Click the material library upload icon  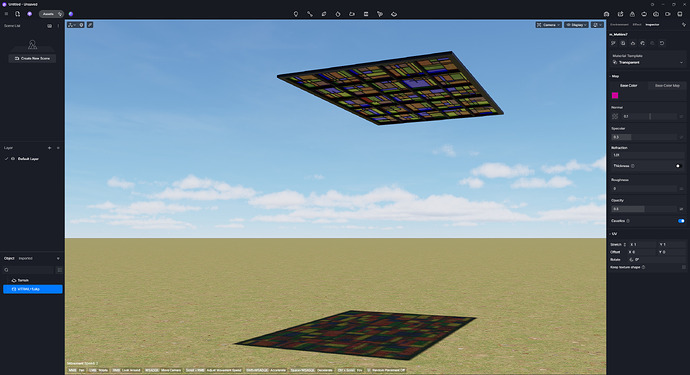click(x=633, y=43)
